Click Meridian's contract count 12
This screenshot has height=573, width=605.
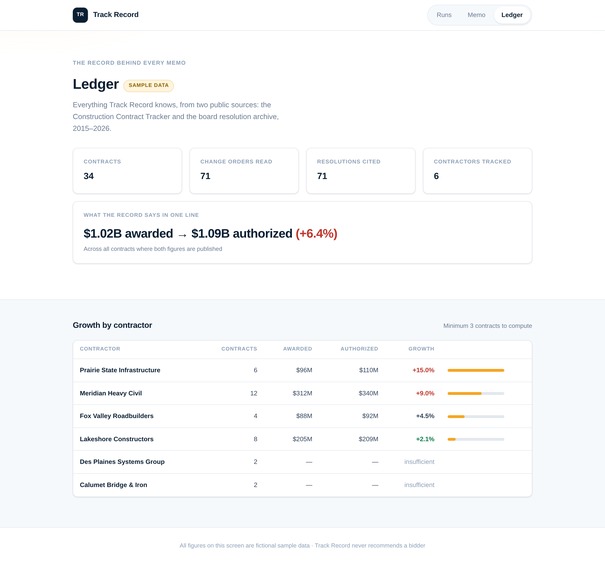[x=253, y=394]
